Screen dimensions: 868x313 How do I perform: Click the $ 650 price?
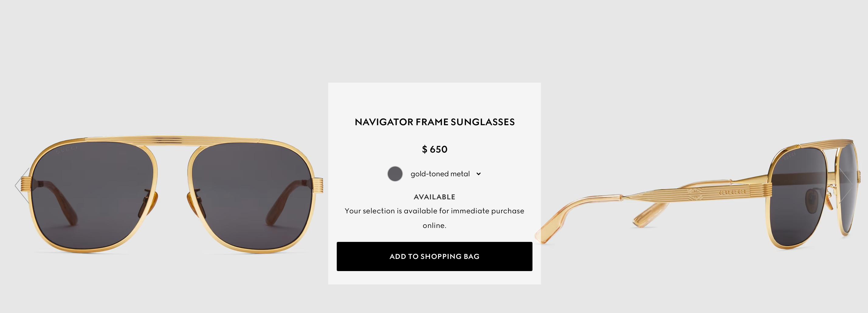[x=434, y=149]
